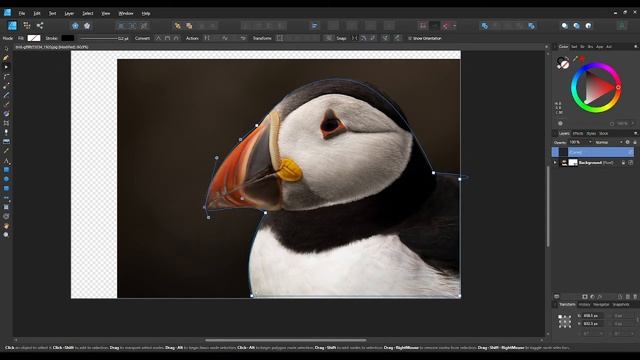Open the File menu
This screenshot has height=360, width=640.
(x=22, y=13)
